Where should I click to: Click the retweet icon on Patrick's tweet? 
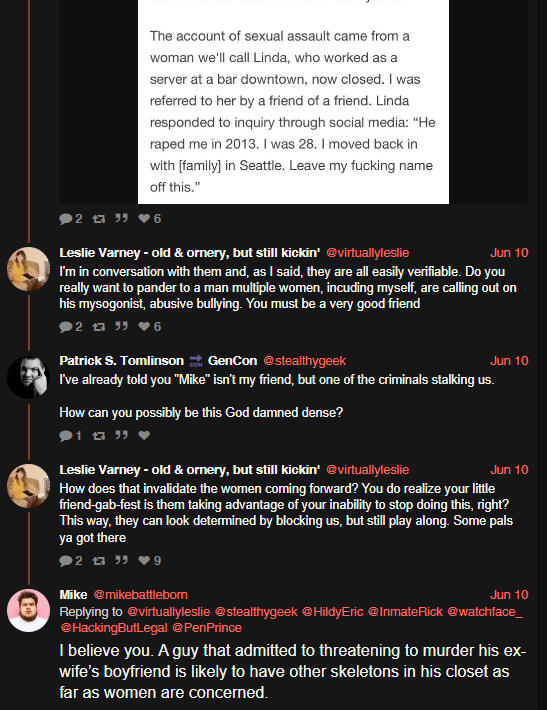click(99, 436)
